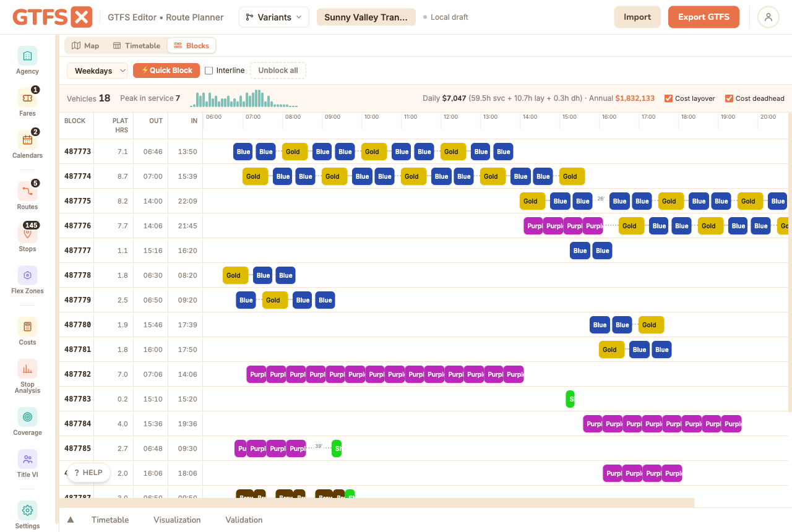Open the Coverage target icon

pyautogui.click(x=27, y=417)
